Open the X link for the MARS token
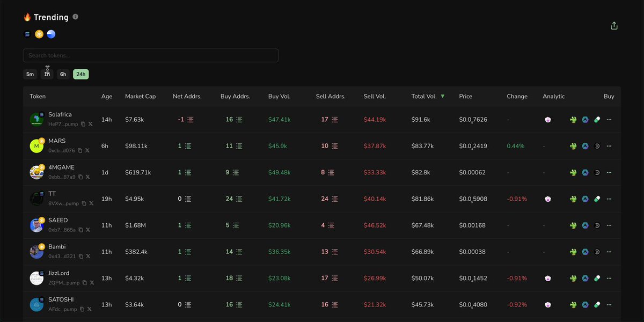 (x=87, y=151)
